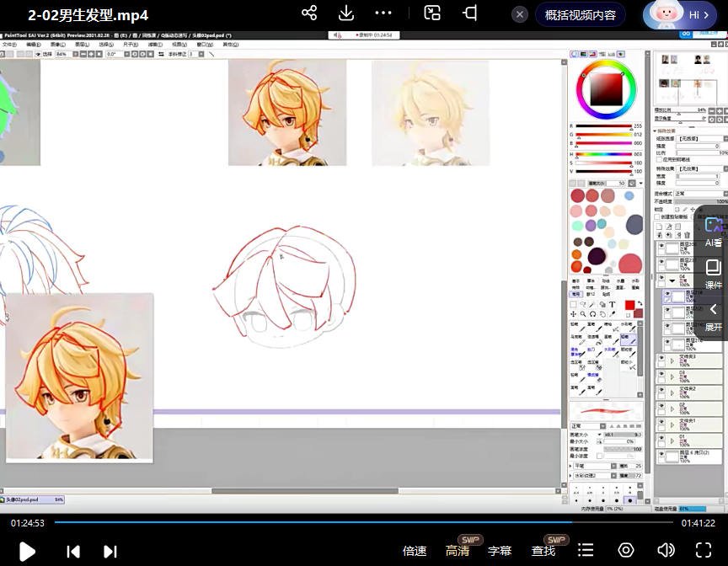Expand the 展开 side panel arrow
Screen dimensions: 728x566
714,309
